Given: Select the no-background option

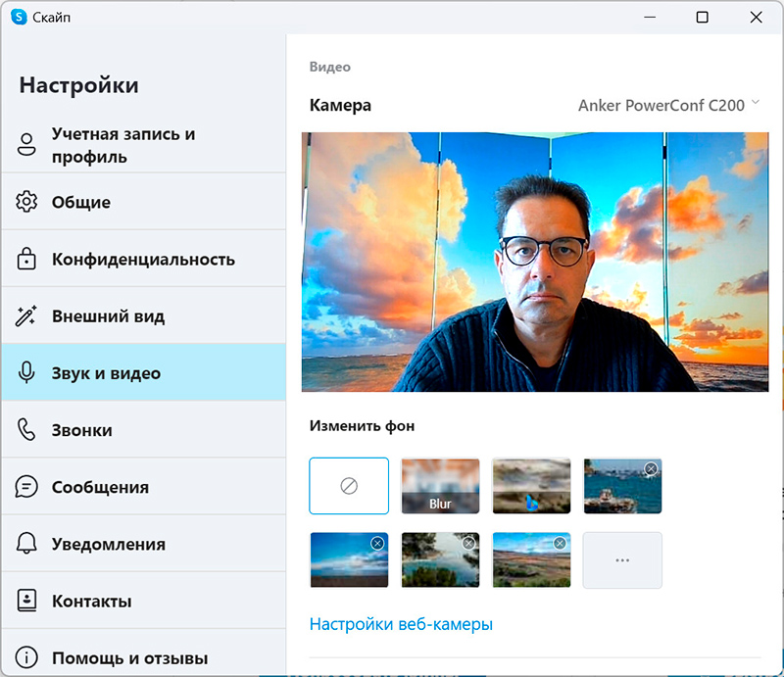Looking at the screenshot, I should (x=349, y=486).
